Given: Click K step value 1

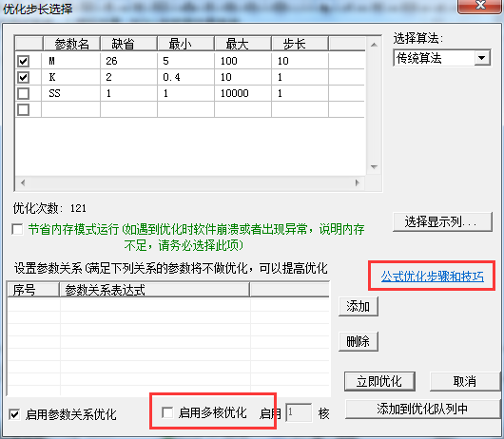Looking at the screenshot, I should 300,77.
